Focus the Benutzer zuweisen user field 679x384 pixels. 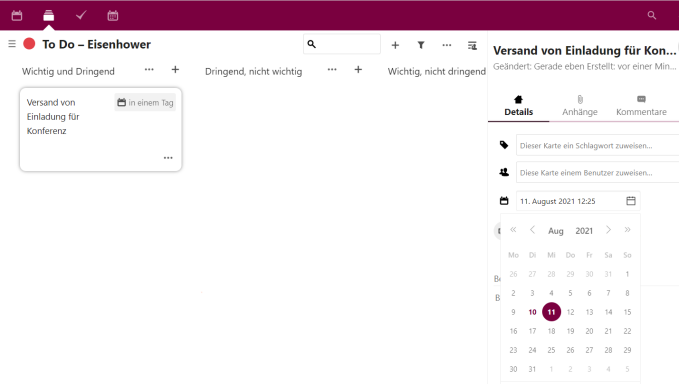598,173
